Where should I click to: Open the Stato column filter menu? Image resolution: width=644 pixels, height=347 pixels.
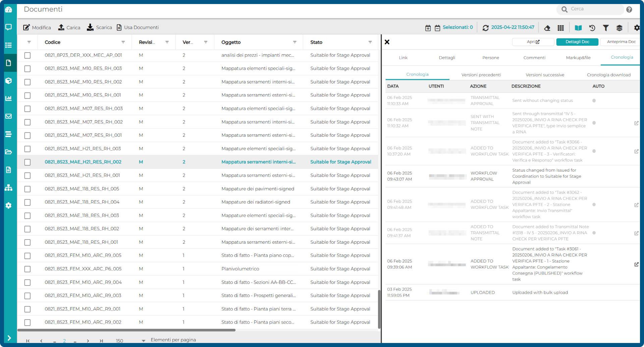pos(370,42)
